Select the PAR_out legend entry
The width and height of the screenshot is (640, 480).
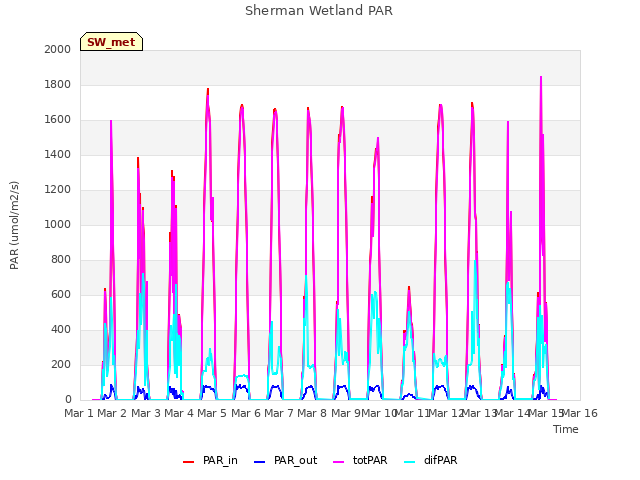tap(285, 460)
